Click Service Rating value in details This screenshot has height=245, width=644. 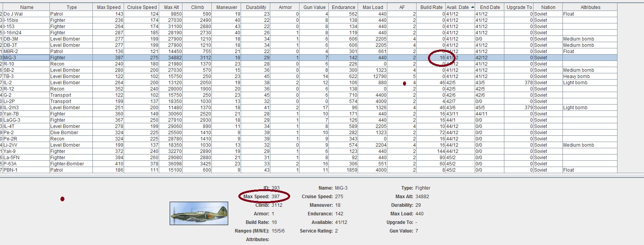pos(336,231)
